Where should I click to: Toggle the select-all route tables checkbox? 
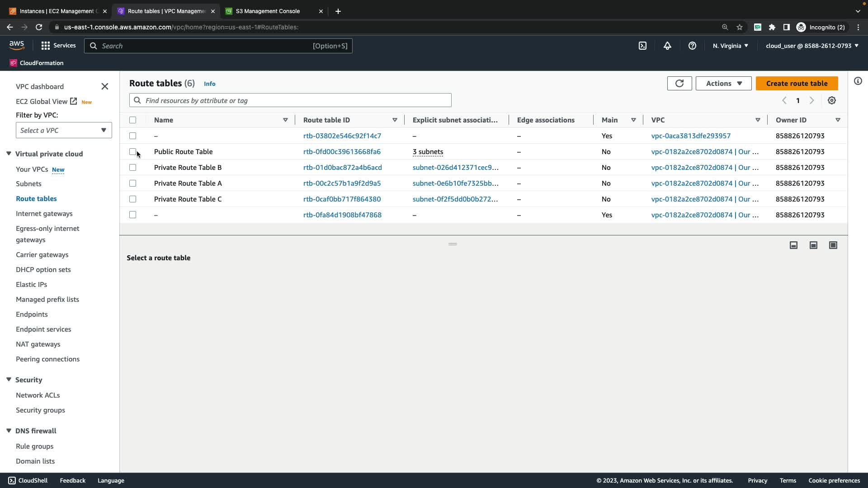[x=132, y=120]
